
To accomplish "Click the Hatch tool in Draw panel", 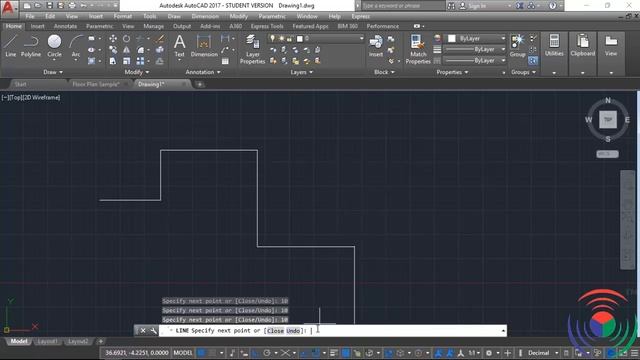I will point(91,61).
